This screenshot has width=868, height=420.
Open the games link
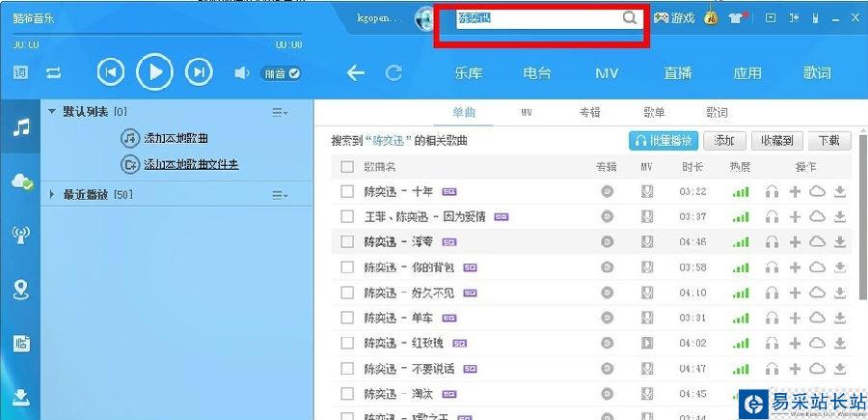click(674, 18)
